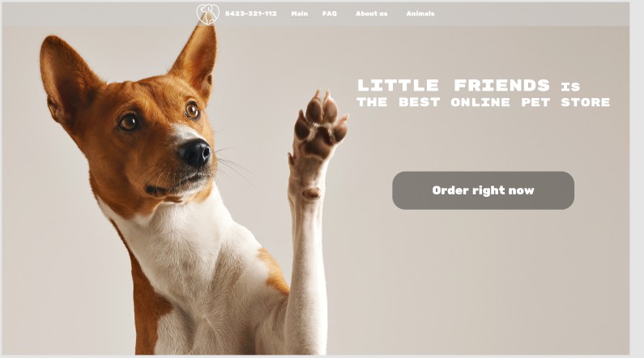Go to the FAQ page

pyautogui.click(x=330, y=14)
